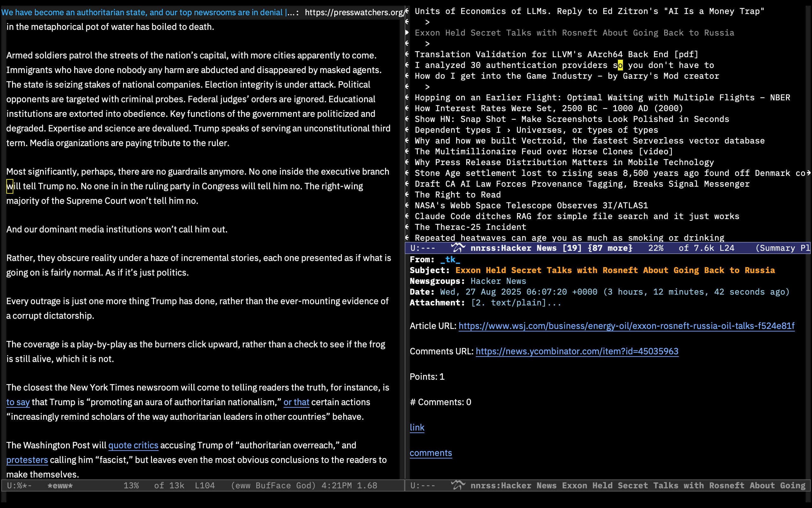
Task: Click the Gnus icon in the article mode line
Action: [x=458, y=485]
